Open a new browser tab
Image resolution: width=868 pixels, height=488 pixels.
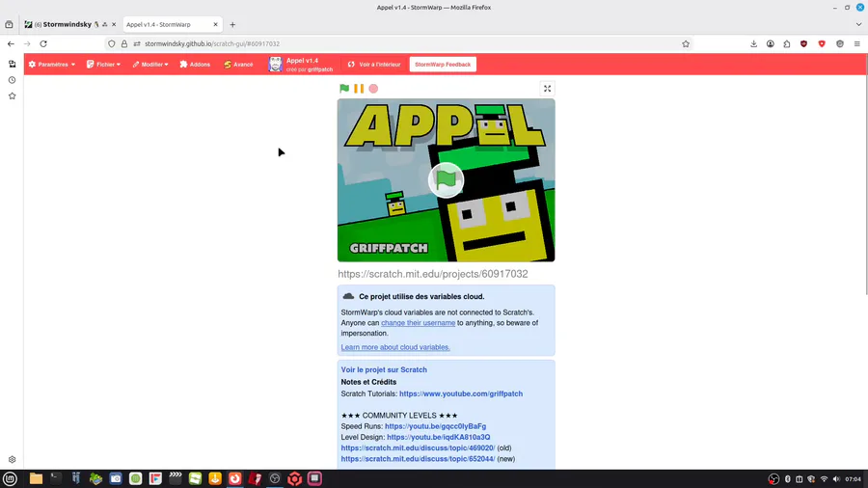click(x=232, y=24)
